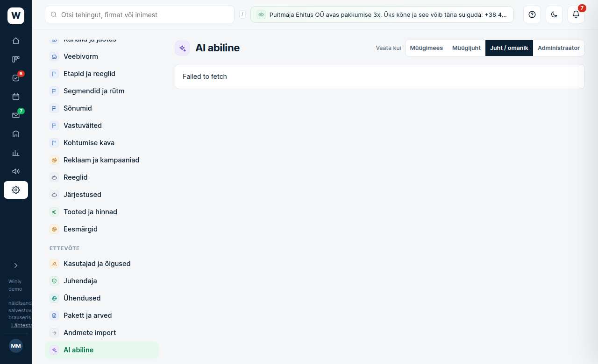This screenshot has height=364, width=598.
Task: Open Kasutajad ja õigused
Action: tap(102, 264)
